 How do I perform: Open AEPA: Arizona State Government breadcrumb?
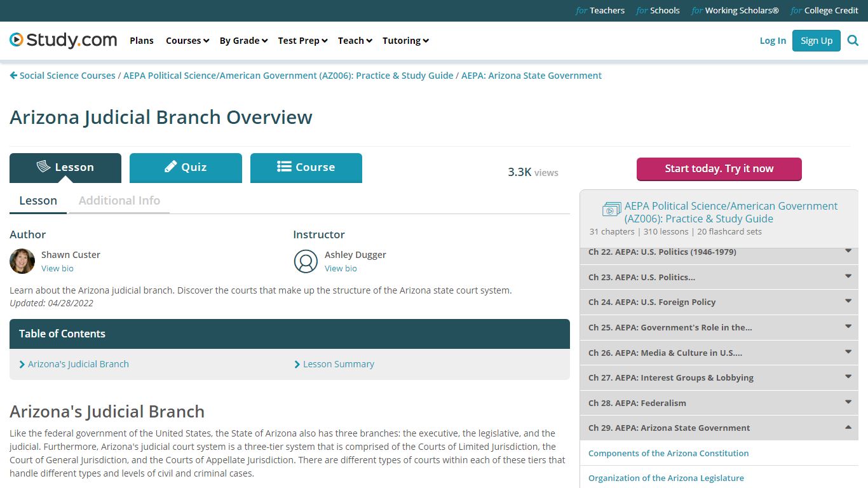[531, 76]
